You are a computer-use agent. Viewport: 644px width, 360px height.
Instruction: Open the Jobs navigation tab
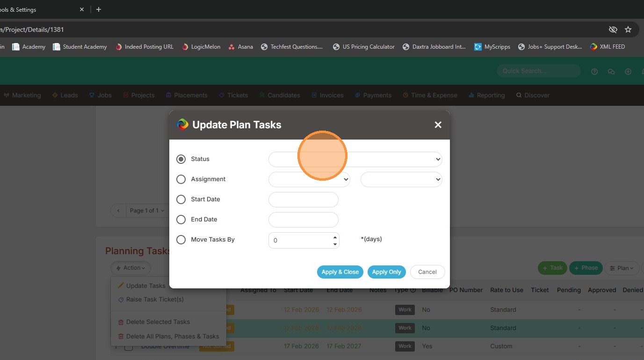pyautogui.click(x=100, y=95)
